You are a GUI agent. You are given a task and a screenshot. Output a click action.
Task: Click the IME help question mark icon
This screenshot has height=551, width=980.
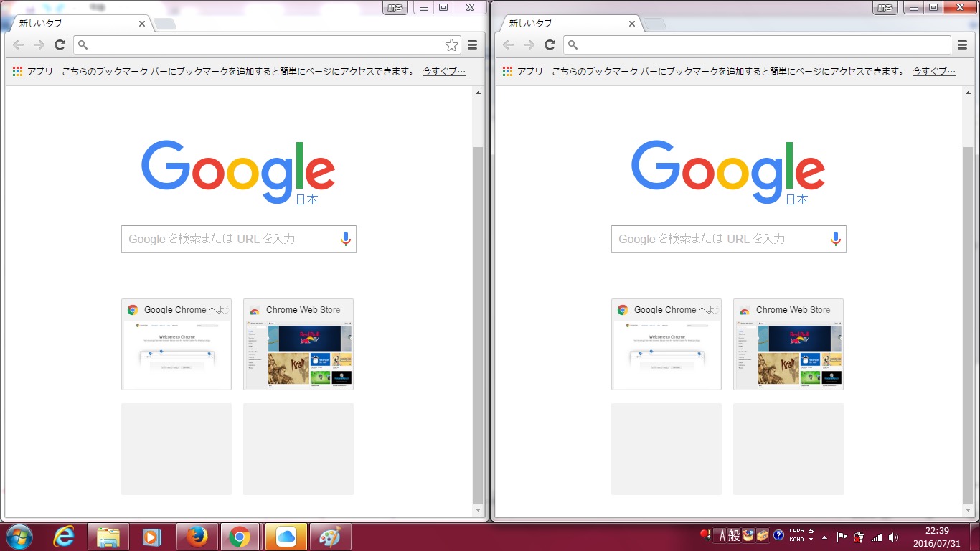coord(778,536)
